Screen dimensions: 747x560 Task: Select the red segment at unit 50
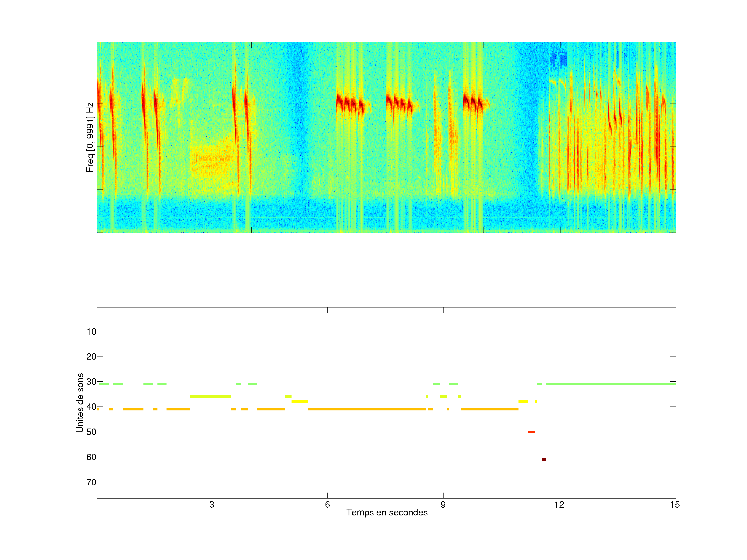click(531, 432)
